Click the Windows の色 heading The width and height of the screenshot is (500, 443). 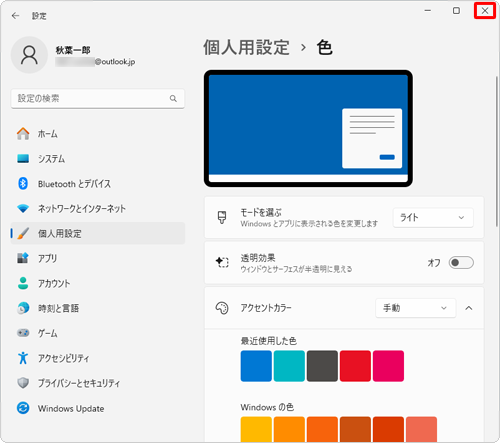(267, 407)
